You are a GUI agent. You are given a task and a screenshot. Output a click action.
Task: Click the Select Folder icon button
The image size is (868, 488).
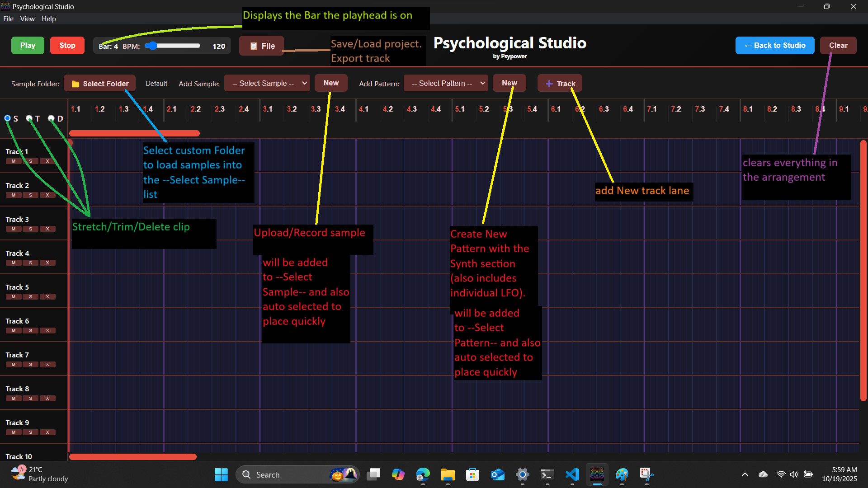[100, 84]
